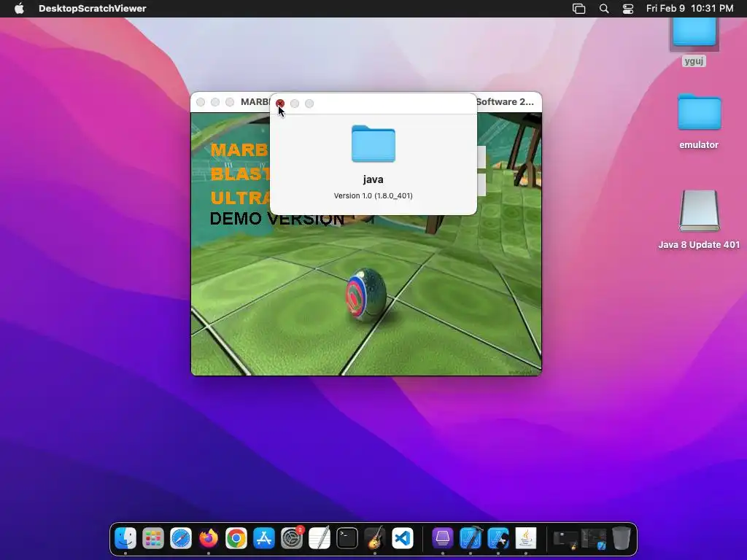Open System Preferences with red badge
Viewport: 747px width, 560px height.
coord(292,539)
